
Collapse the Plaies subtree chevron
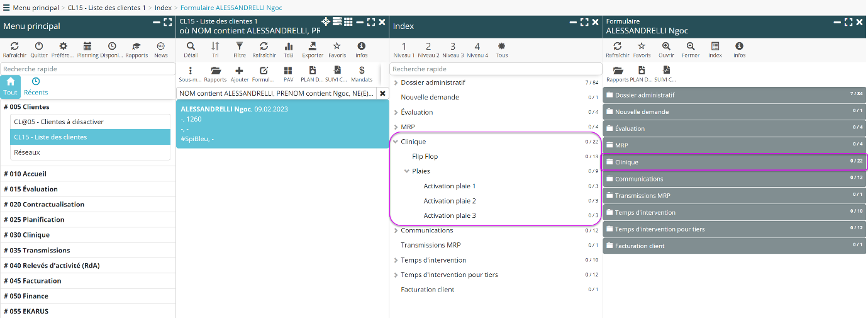(x=407, y=171)
